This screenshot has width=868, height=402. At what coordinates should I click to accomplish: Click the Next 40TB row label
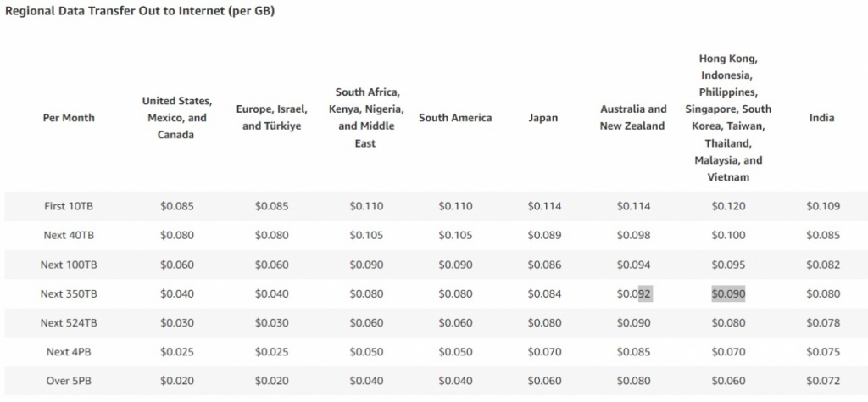[x=69, y=235]
